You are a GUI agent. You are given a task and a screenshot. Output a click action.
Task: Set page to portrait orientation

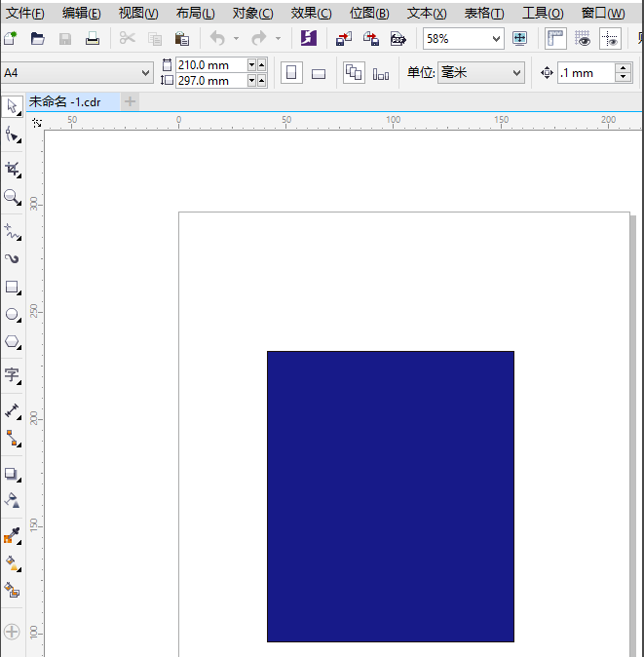tap(291, 73)
